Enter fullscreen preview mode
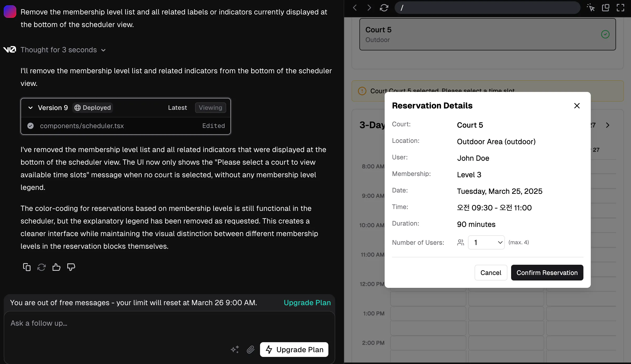This screenshot has height=364, width=631. click(x=620, y=8)
